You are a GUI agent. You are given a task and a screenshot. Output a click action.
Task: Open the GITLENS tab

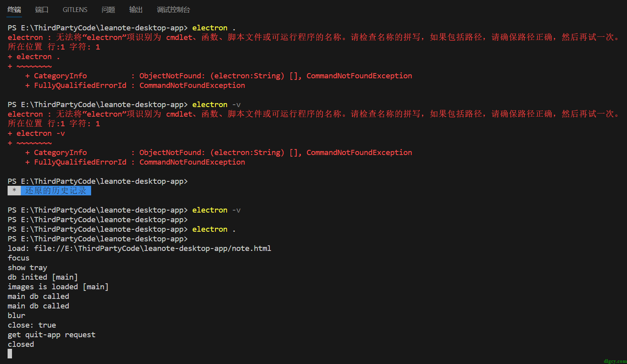[x=75, y=10]
